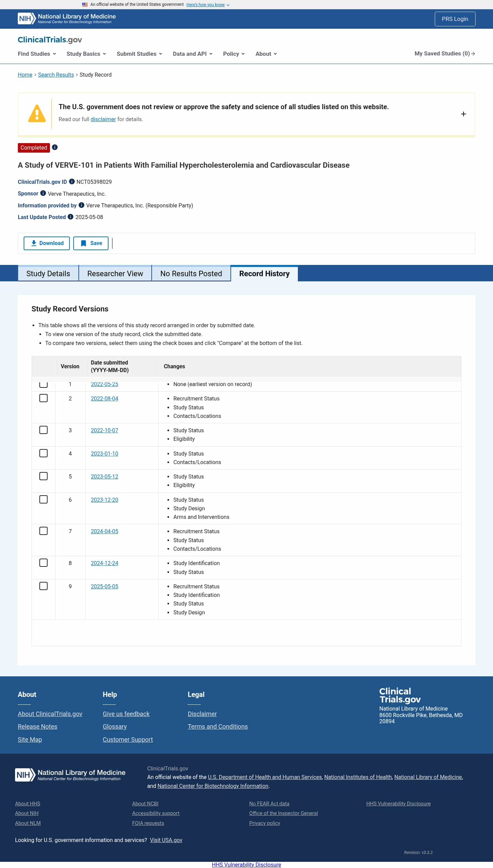Image resolution: width=493 pixels, height=868 pixels.
Task: Click the ClinicalTrials.gov header logo
Action: pyautogui.click(x=50, y=40)
